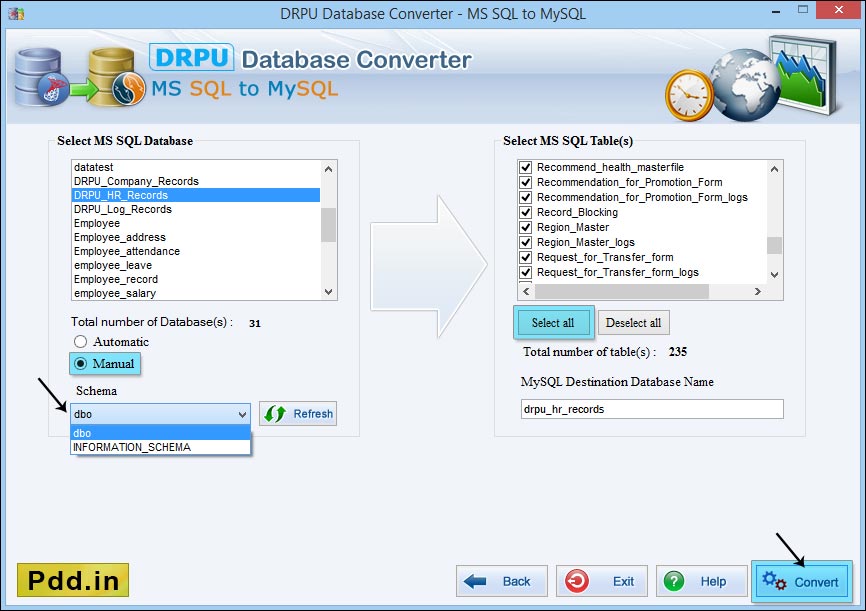Close the DRPU Database Converter window
This screenshot has width=866, height=611.
[x=839, y=9]
